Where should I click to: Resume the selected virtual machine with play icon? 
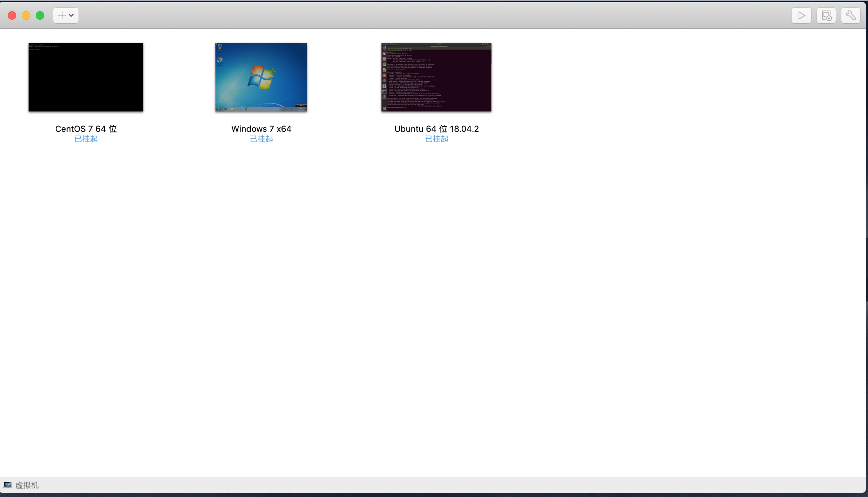click(x=801, y=15)
